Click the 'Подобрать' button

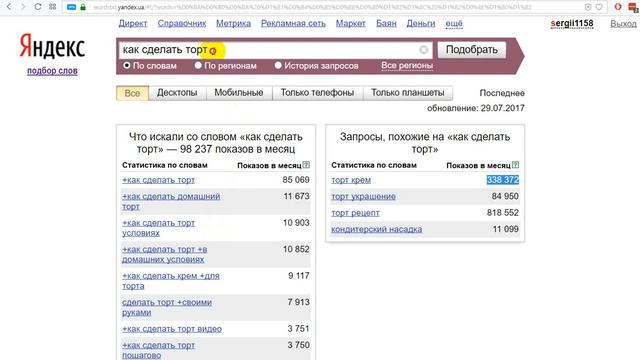point(471,50)
